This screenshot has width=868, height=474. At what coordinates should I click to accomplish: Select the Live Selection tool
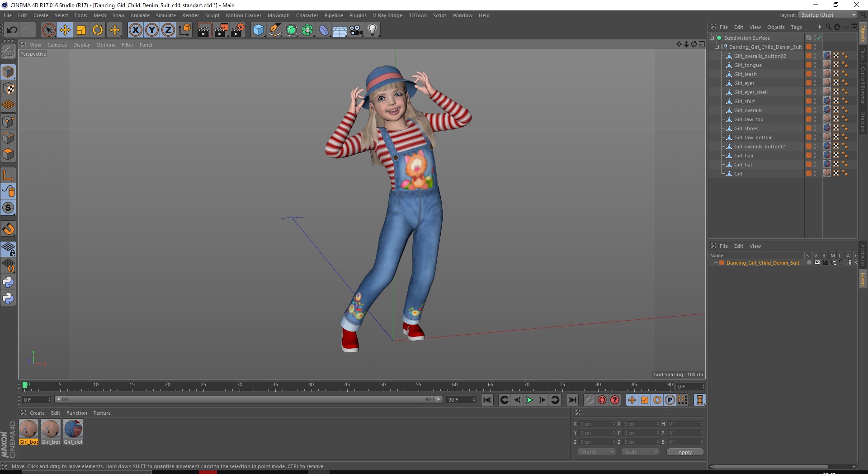pos(48,30)
